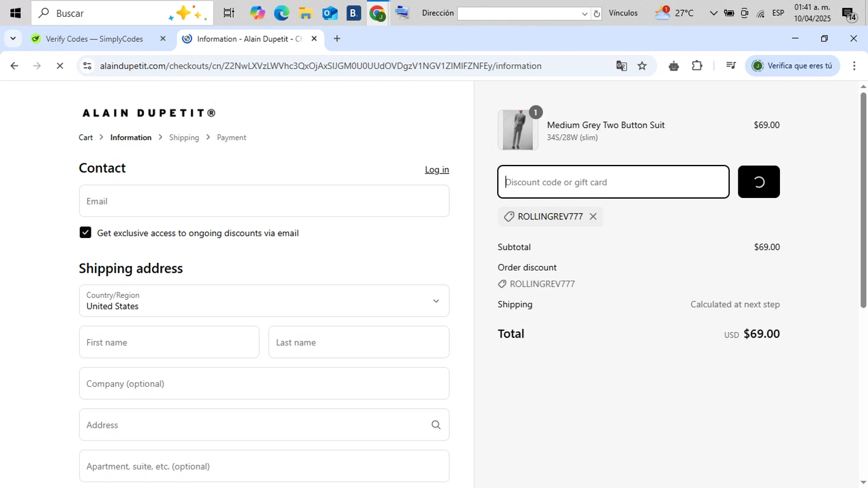868x488 pixels.
Task: Expand Chrome tab search dropdown
Action: (13, 39)
